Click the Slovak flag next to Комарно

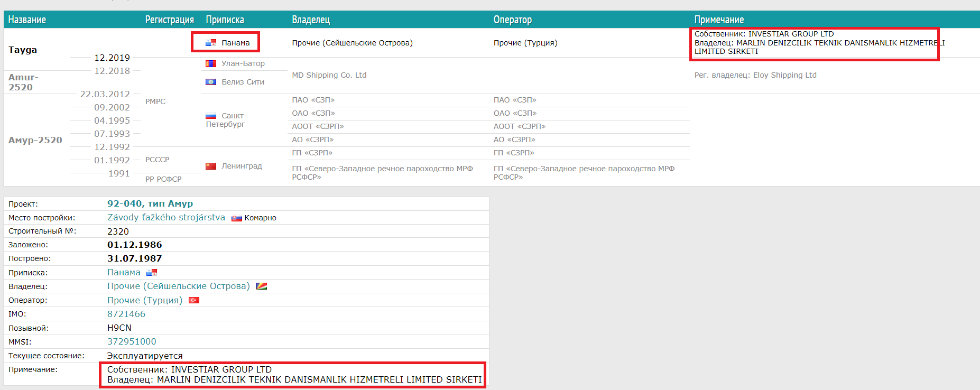pos(236,218)
